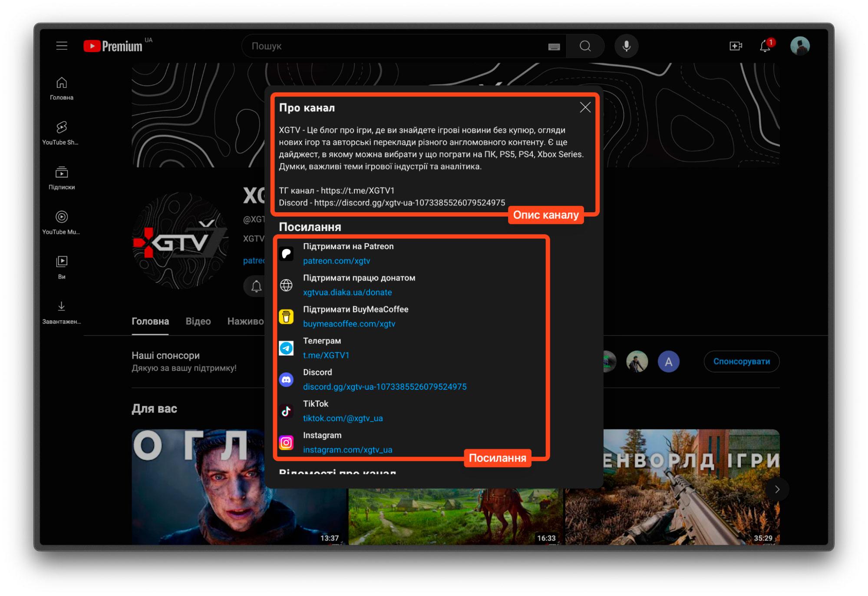Close the Про канал dialog

pos(585,107)
